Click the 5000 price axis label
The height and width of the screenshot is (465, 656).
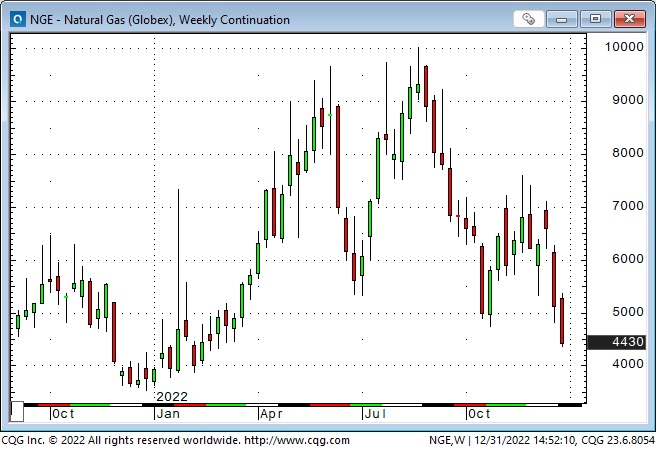pos(628,312)
